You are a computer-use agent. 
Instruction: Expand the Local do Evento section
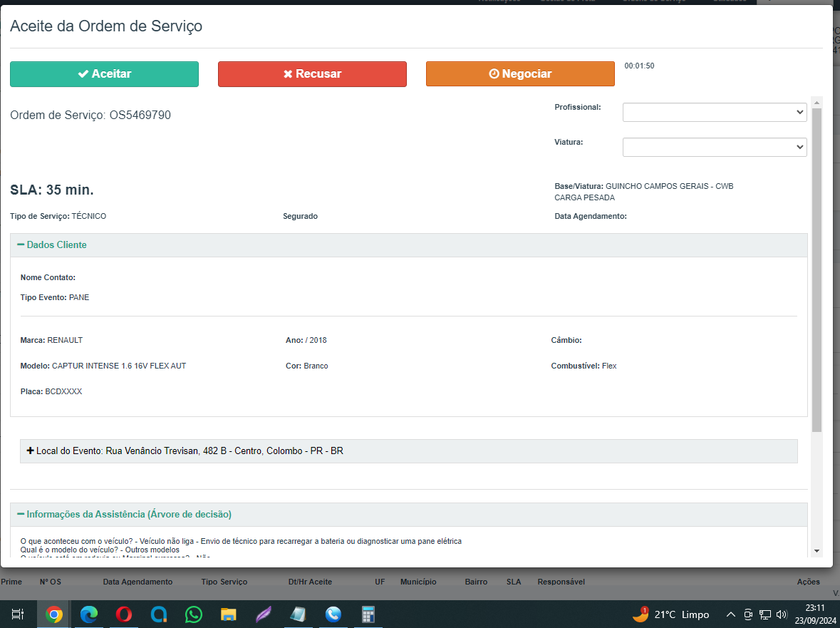point(185,451)
